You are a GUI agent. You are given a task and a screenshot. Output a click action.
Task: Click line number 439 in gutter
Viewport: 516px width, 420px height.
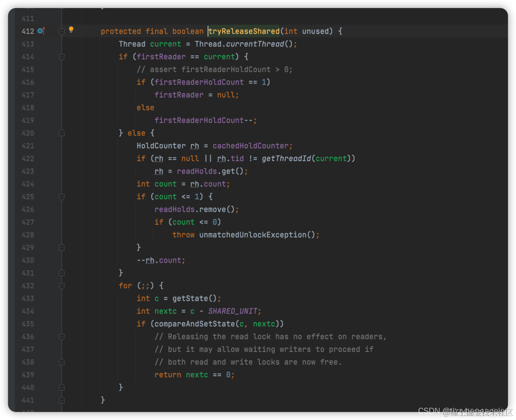(x=28, y=375)
